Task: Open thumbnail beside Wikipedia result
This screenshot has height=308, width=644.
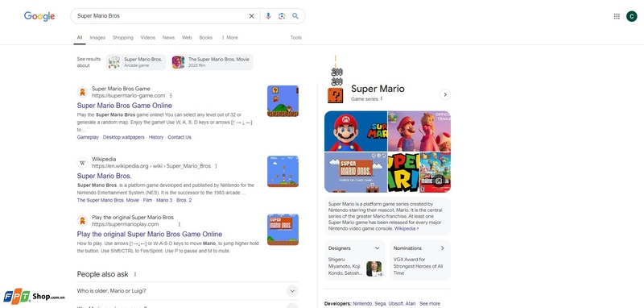Action: tap(283, 172)
